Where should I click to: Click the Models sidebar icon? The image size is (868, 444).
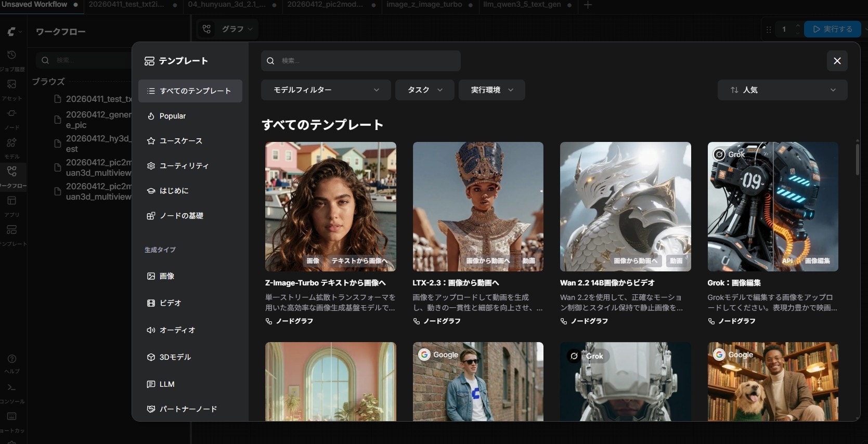pyautogui.click(x=11, y=143)
